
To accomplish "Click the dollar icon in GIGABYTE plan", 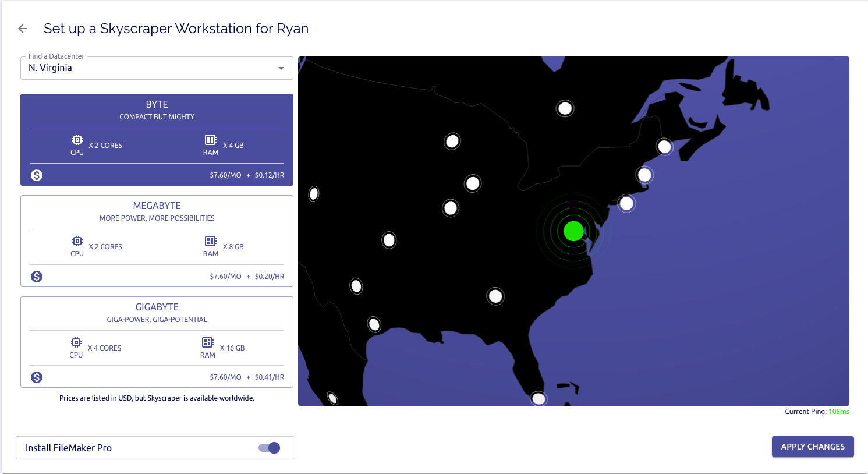I will 37,377.
